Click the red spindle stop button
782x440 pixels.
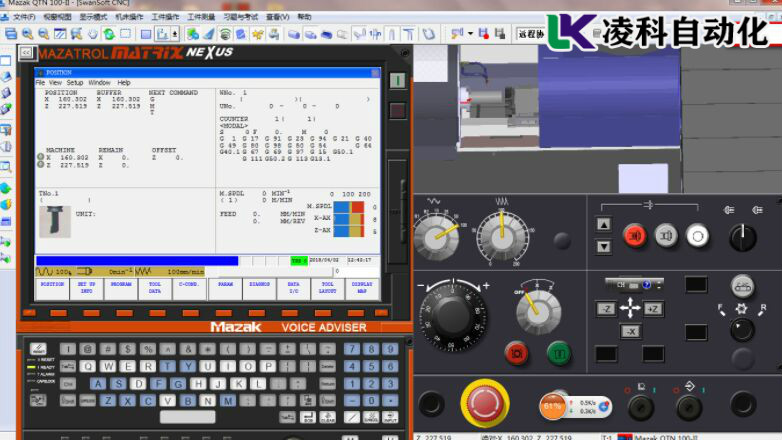635,236
